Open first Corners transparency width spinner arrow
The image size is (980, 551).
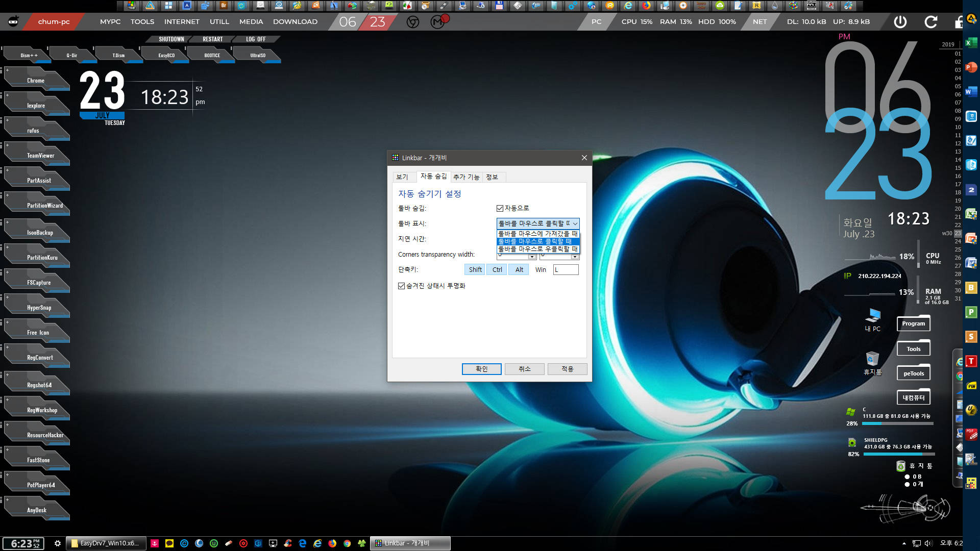pyautogui.click(x=532, y=257)
